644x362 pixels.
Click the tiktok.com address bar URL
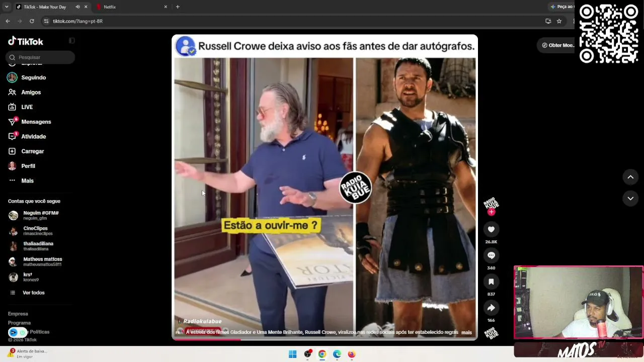tap(78, 21)
